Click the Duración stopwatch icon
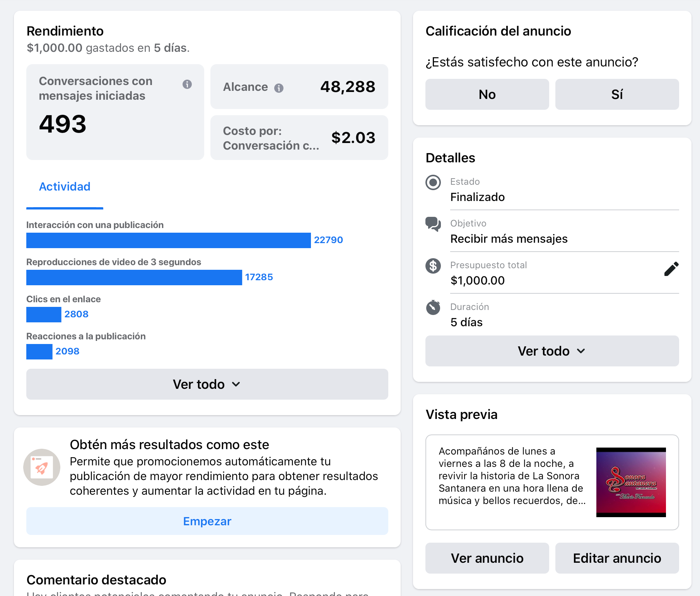Screen dimensions: 700x596 433,307
